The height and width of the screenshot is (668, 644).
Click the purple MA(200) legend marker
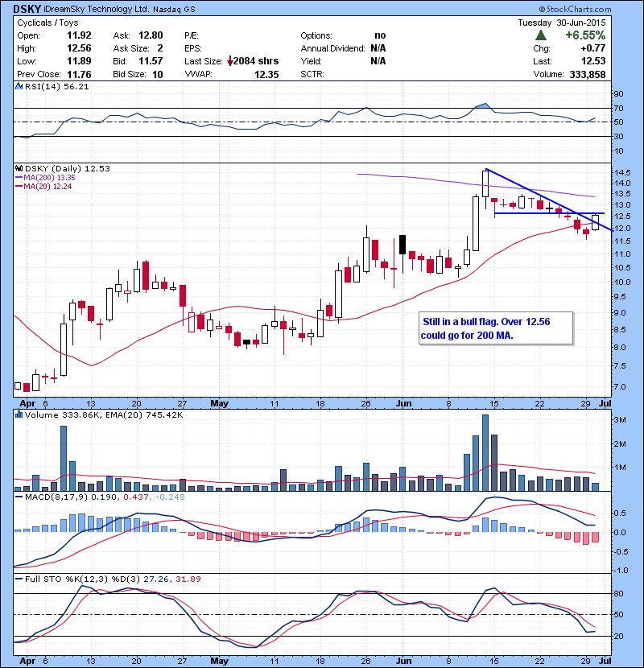(19, 177)
